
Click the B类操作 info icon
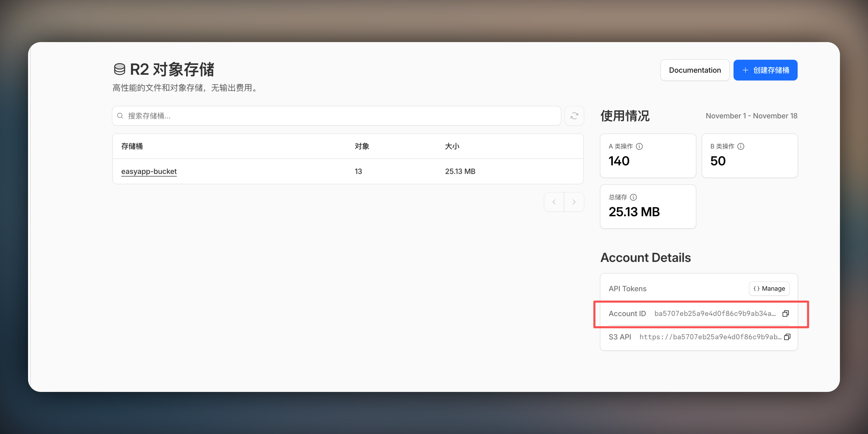pos(741,146)
